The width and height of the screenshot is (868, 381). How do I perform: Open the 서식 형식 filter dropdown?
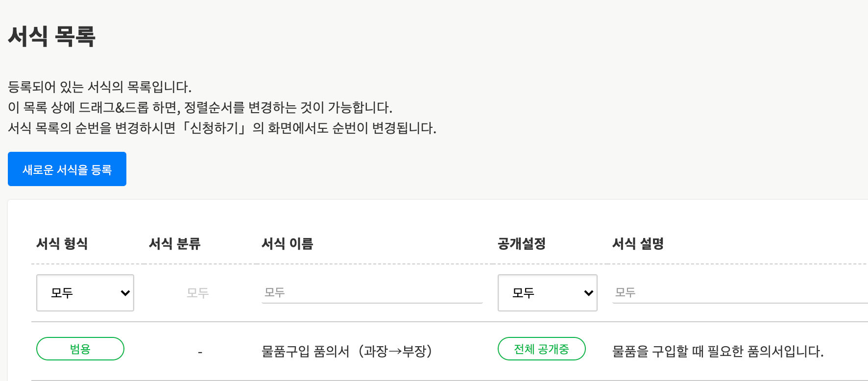85,293
